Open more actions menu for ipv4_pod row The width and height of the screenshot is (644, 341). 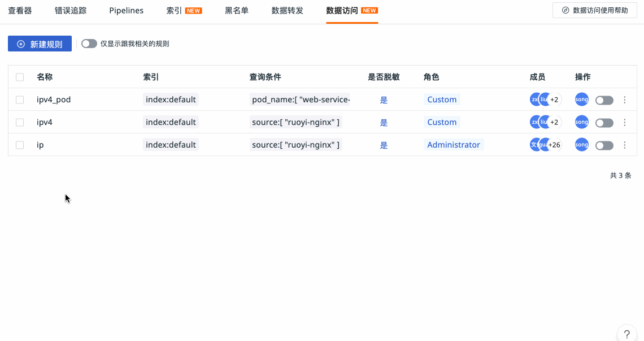click(x=625, y=100)
